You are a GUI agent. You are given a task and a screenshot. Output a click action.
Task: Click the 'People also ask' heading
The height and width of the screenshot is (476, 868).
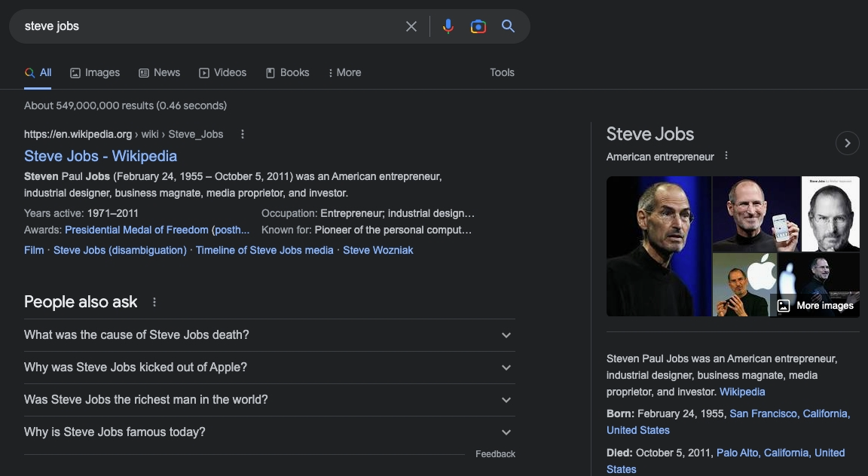tap(81, 302)
